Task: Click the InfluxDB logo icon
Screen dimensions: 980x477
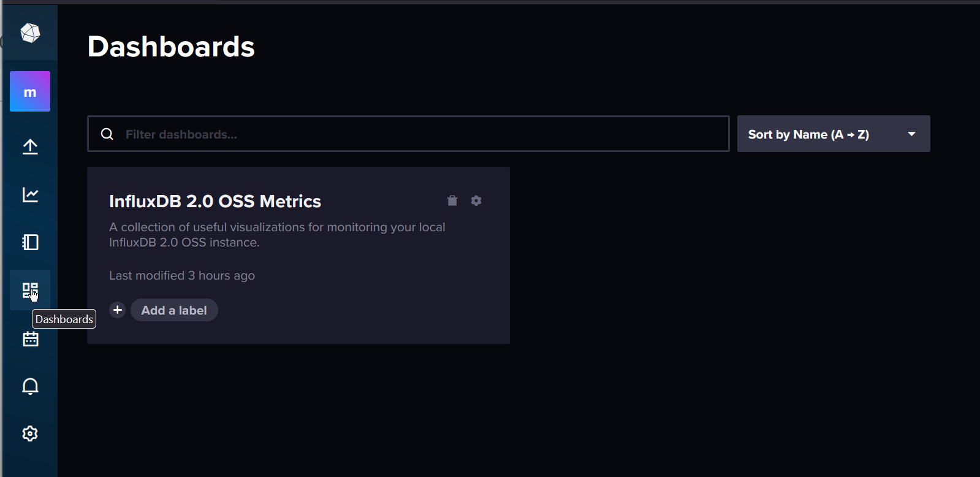Action: click(x=30, y=32)
